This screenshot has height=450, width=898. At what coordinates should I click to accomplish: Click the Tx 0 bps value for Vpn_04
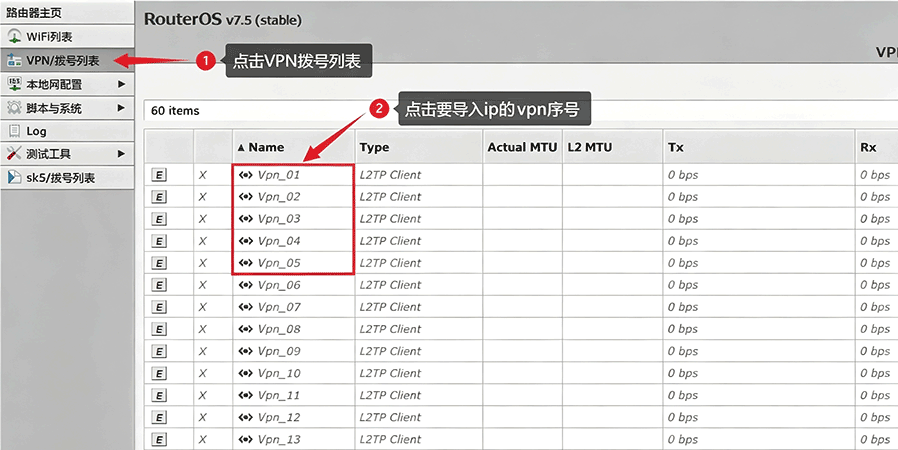point(683,241)
